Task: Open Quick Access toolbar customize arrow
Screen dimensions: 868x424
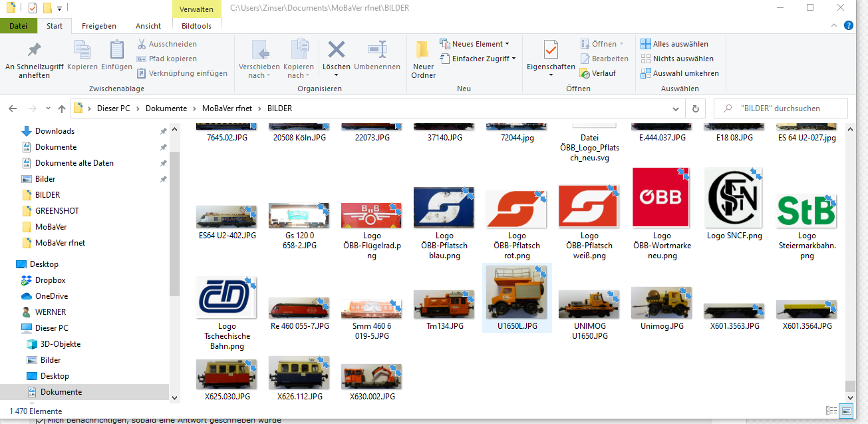Action: tap(59, 9)
